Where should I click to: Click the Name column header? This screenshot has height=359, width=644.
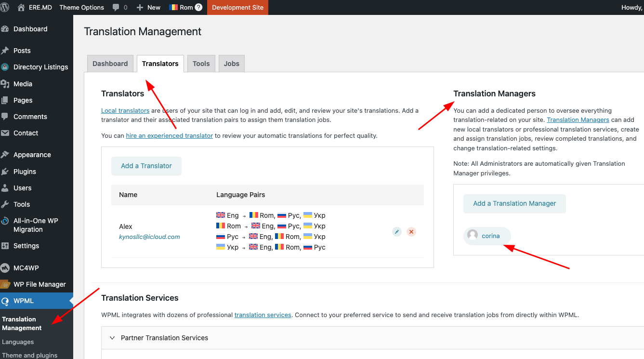pos(128,195)
